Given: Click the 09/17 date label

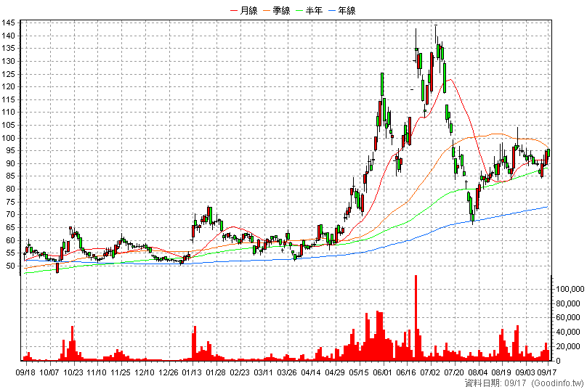Looking at the screenshot, I should pyautogui.click(x=547, y=372).
